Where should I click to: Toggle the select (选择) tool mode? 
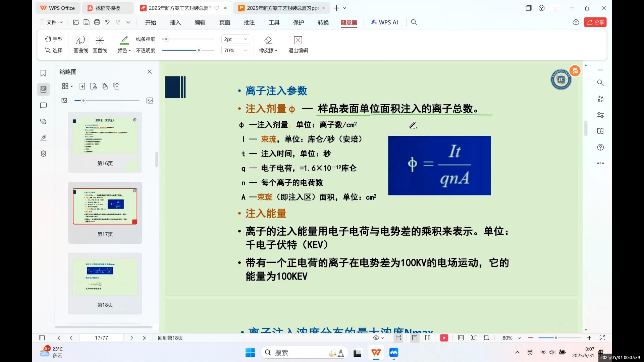point(54,50)
